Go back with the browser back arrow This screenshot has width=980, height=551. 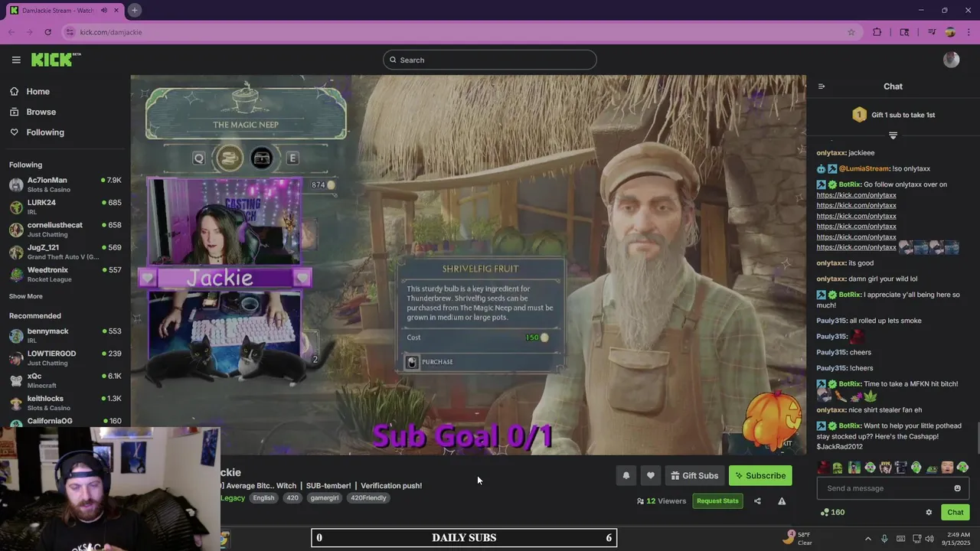pos(11,32)
